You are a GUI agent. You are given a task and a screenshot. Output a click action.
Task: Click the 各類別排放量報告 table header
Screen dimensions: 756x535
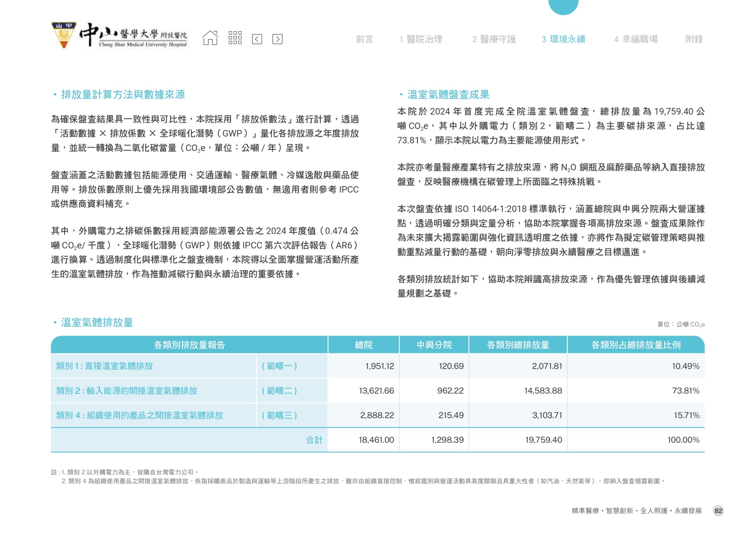(189, 345)
